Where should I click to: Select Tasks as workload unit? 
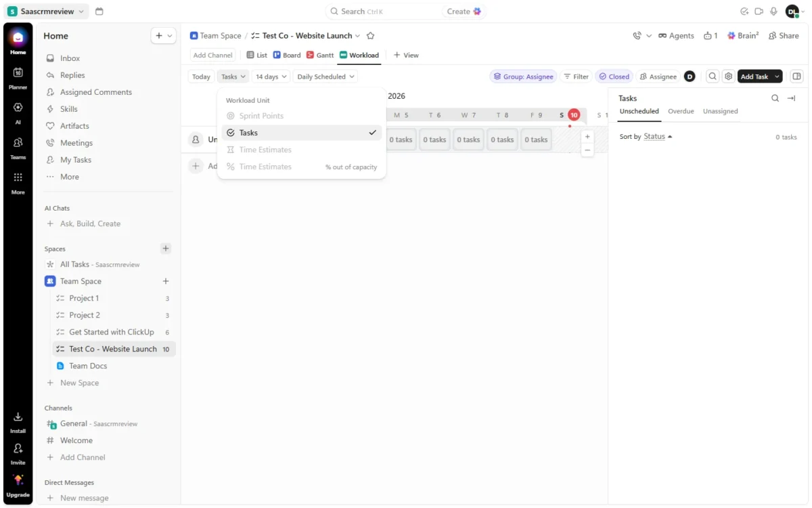click(302, 133)
